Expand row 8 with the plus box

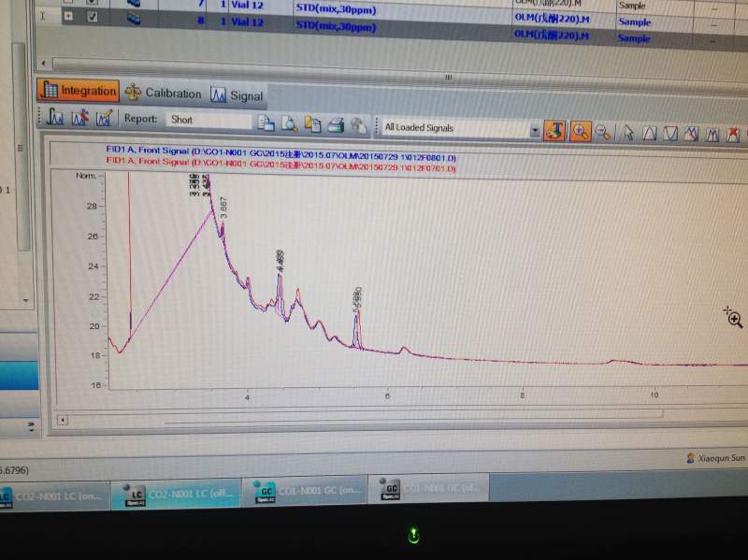pyautogui.click(x=68, y=16)
